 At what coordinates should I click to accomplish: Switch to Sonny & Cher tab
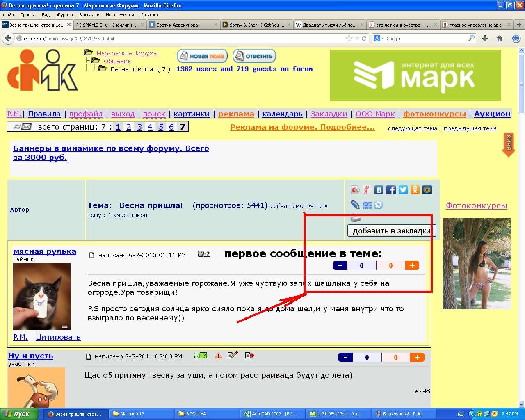point(257,25)
